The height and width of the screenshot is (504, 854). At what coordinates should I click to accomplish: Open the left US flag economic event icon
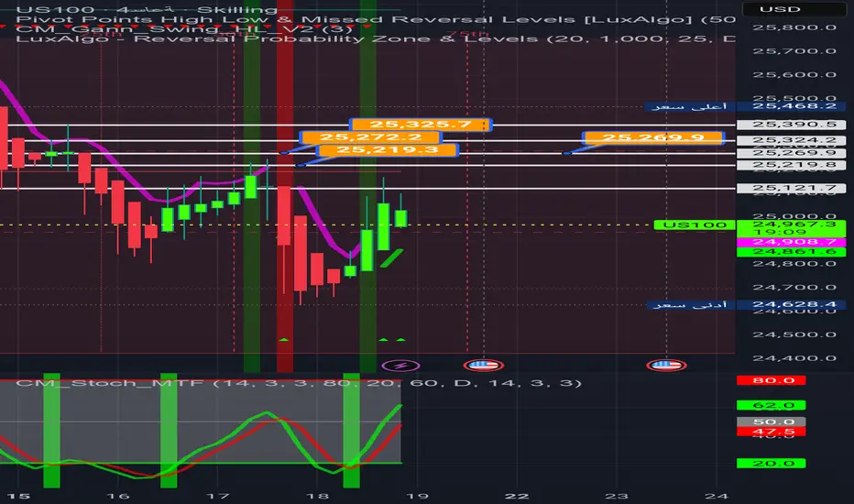(483, 365)
